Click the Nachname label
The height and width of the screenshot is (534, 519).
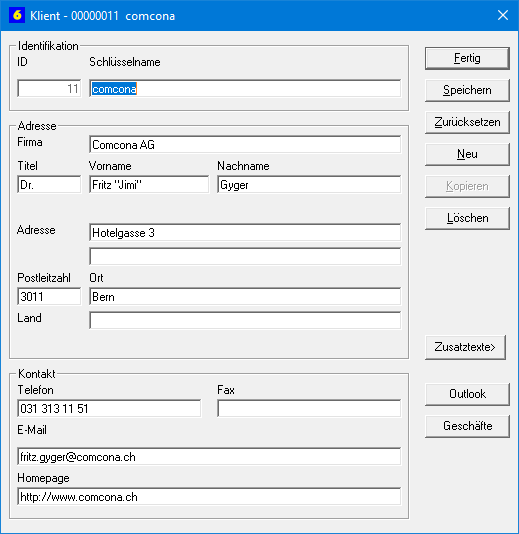[x=243, y=166]
